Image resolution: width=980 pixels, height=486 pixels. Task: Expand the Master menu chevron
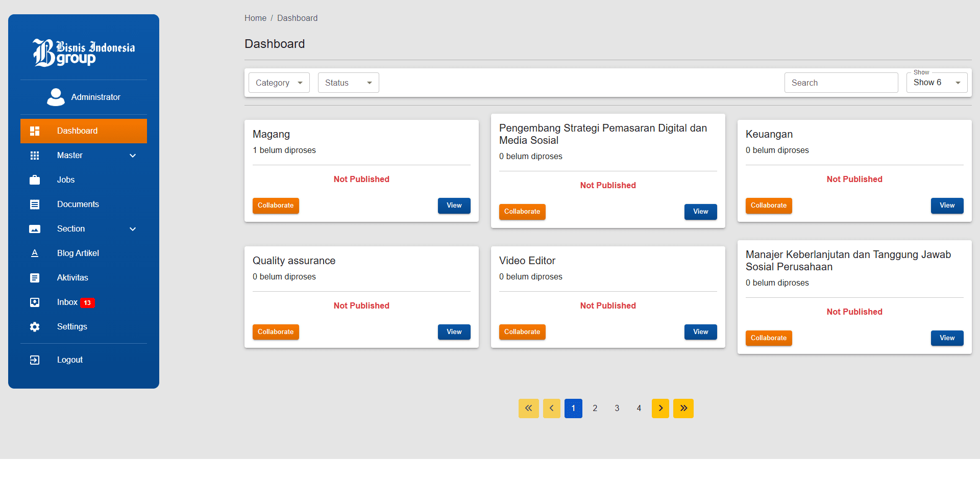(133, 156)
